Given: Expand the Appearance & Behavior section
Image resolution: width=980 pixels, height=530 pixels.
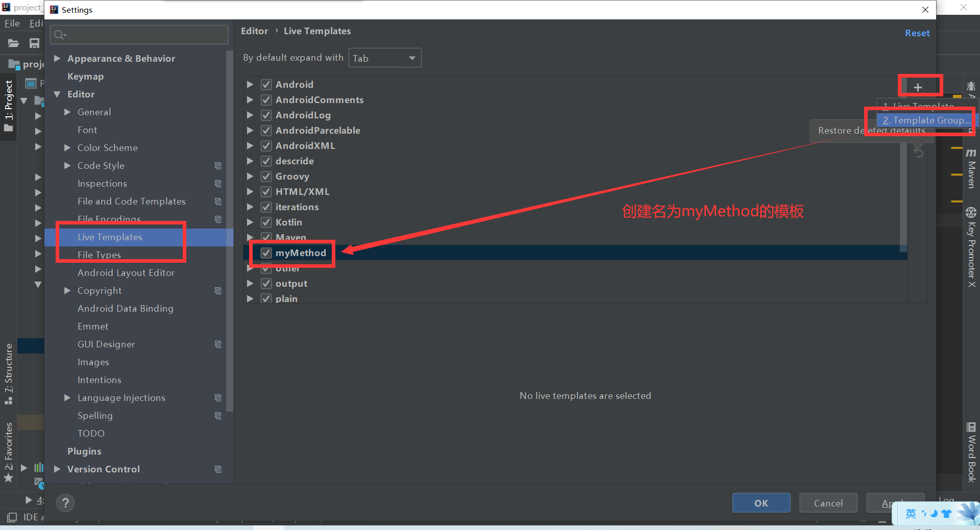Looking at the screenshot, I should point(57,59).
